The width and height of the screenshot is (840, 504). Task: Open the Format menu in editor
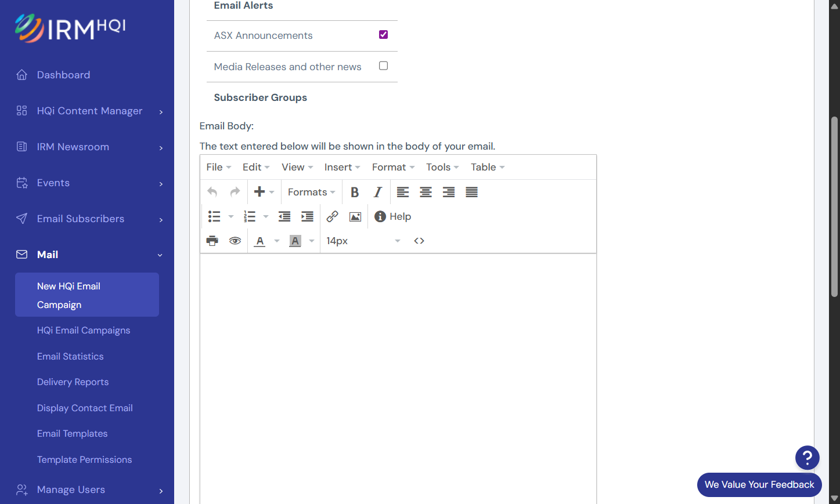(393, 167)
